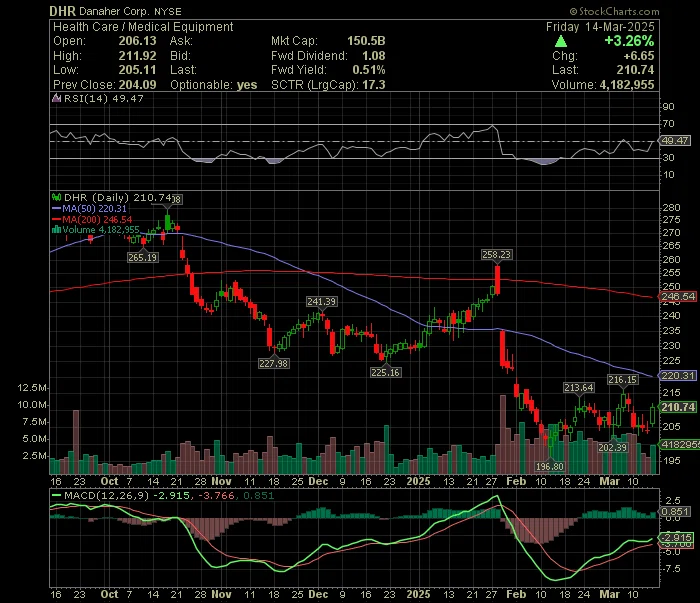Click Health Care / Medical Equipment sector text
700x603 pixels.
(x=143, y=27)
